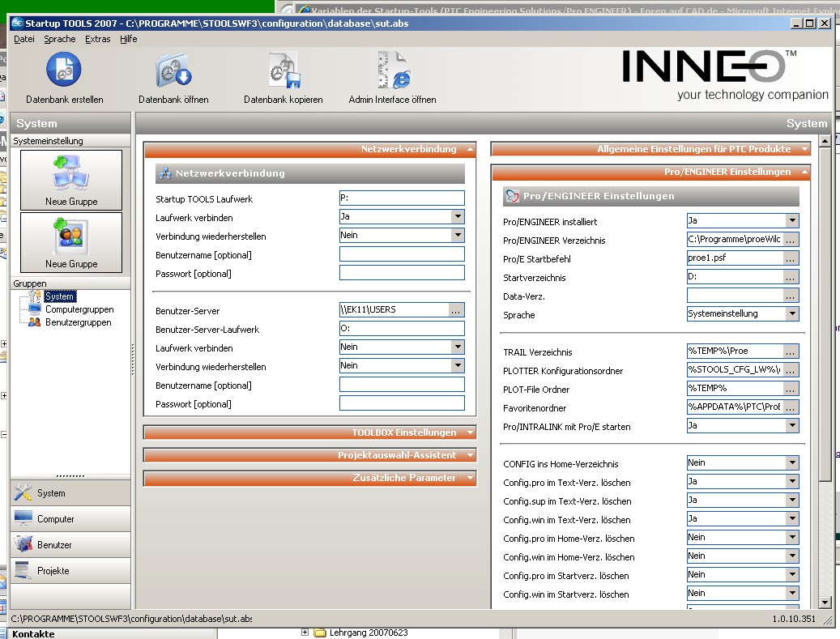This screenshot has width=840, height=639.
Task: Open the Hilfe menu
Action: click(x=128, y=39)
